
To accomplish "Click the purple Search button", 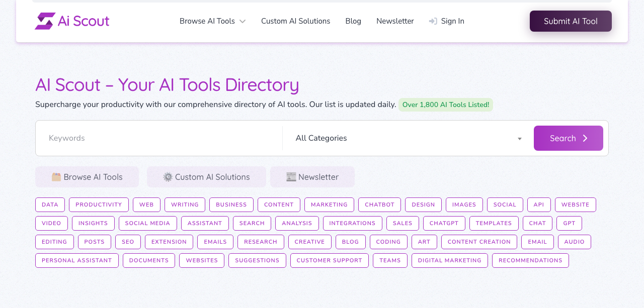I will click(569, 138).
